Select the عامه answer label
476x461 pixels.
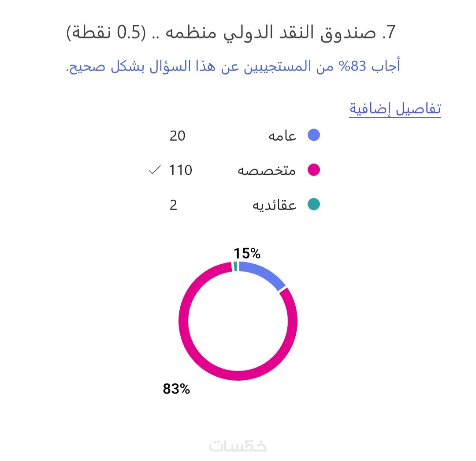click(283, 136)
